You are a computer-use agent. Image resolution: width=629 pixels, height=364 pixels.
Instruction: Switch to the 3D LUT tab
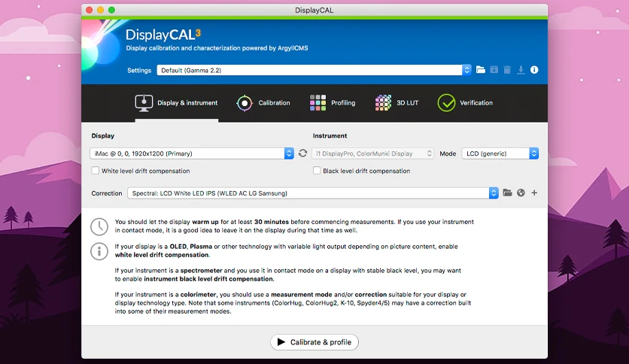click(397, 103)
